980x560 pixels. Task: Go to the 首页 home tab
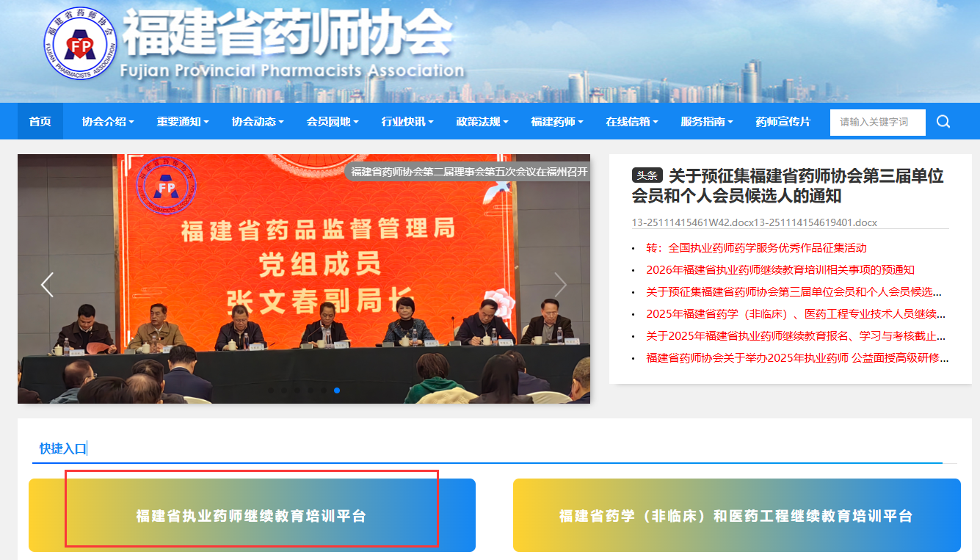coord(40,122)
